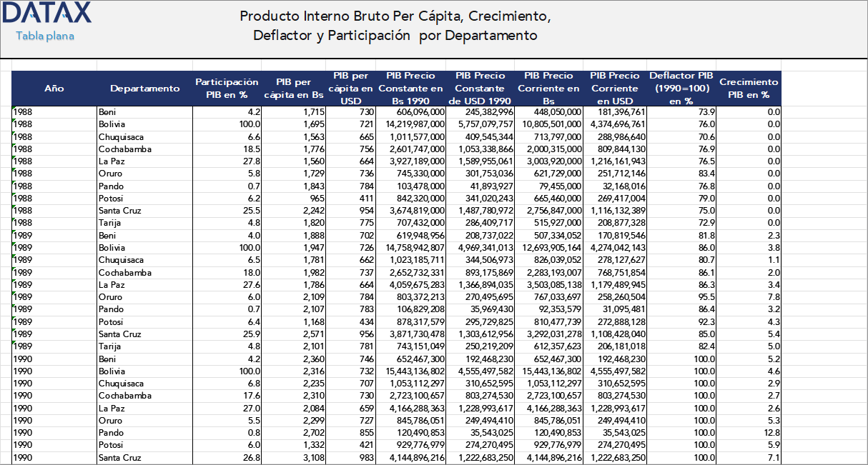Screen dimensions: 868x465
Task: Select the Año column header
Action: click(x=53, y=89)
